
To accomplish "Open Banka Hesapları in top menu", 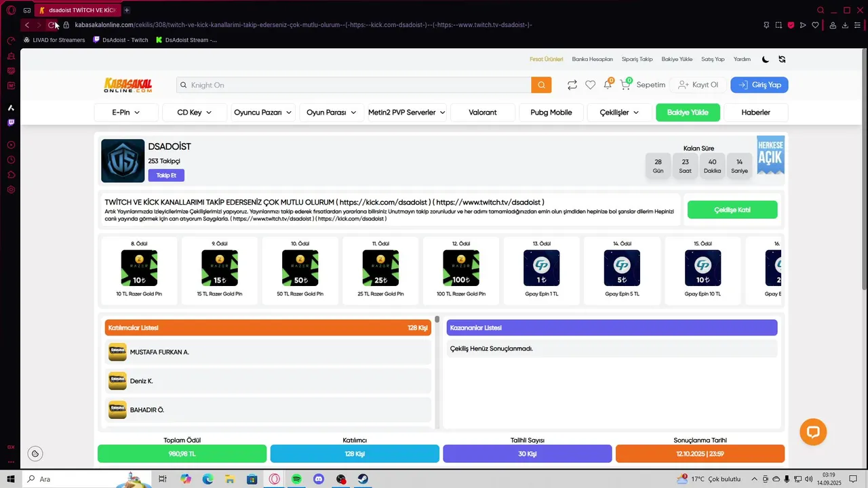I will (x=592, y=59).
